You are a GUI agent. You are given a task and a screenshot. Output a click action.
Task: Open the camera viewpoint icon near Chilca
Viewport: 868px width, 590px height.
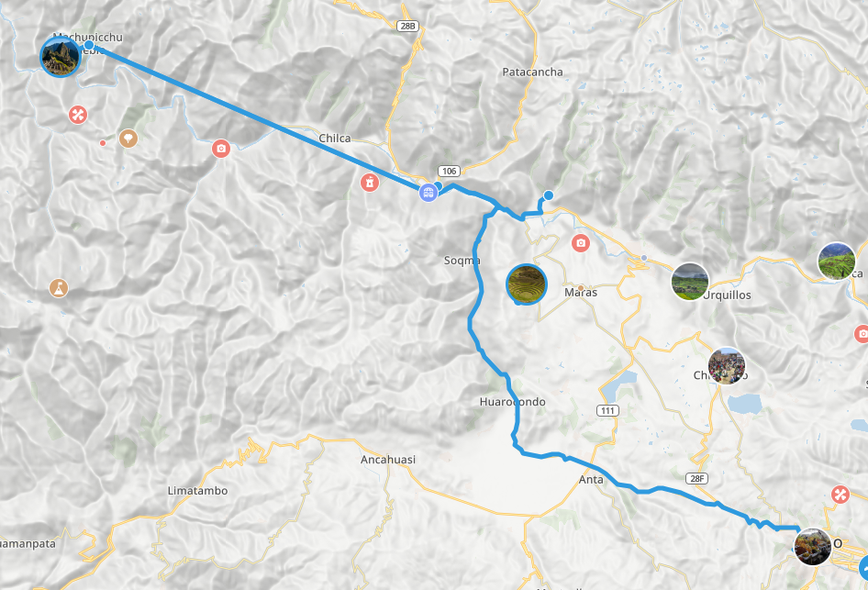coord(221,149)
